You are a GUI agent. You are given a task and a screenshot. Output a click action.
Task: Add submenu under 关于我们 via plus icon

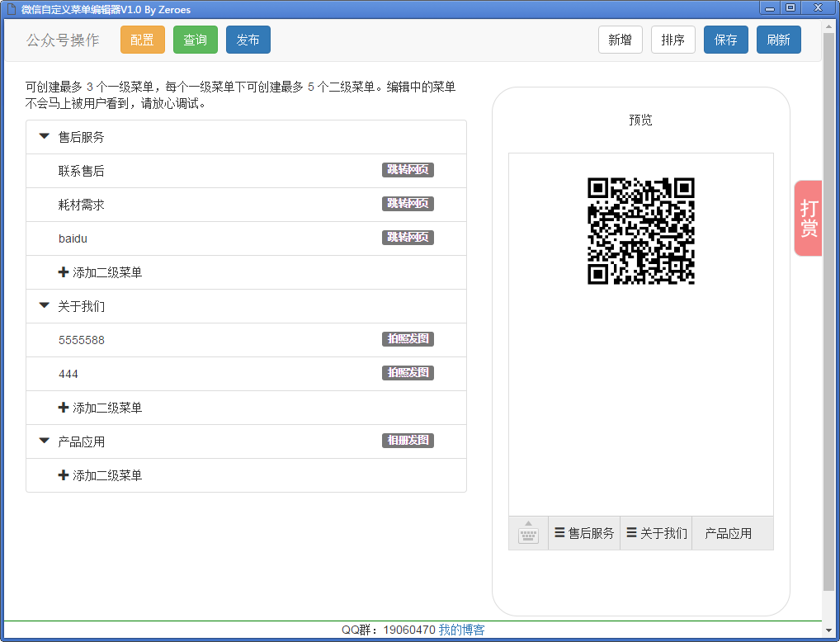coord(64,408)
